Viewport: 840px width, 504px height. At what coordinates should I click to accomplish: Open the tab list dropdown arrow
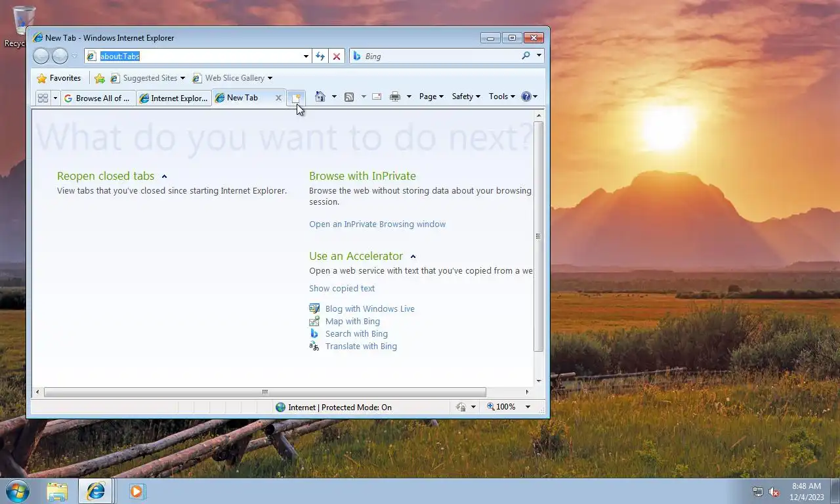55,98
